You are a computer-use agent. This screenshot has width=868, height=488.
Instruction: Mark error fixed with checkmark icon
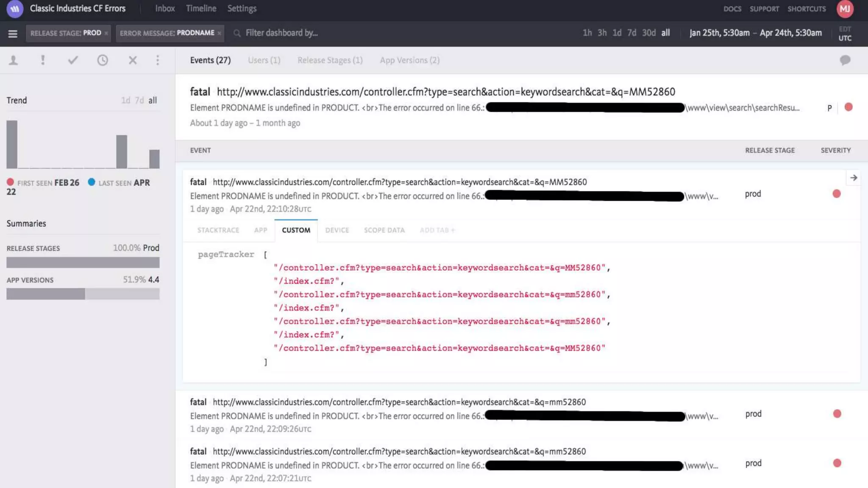coord(73,60)
